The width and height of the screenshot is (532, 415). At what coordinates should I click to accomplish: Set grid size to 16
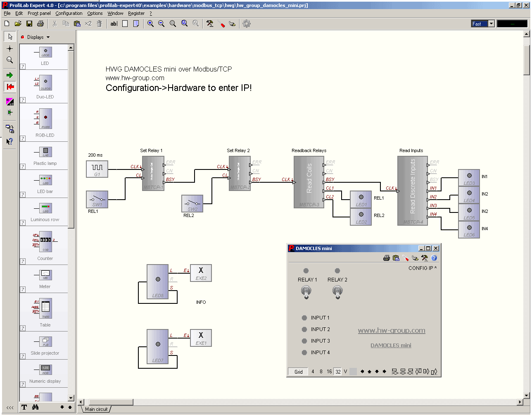click(329, 372)
